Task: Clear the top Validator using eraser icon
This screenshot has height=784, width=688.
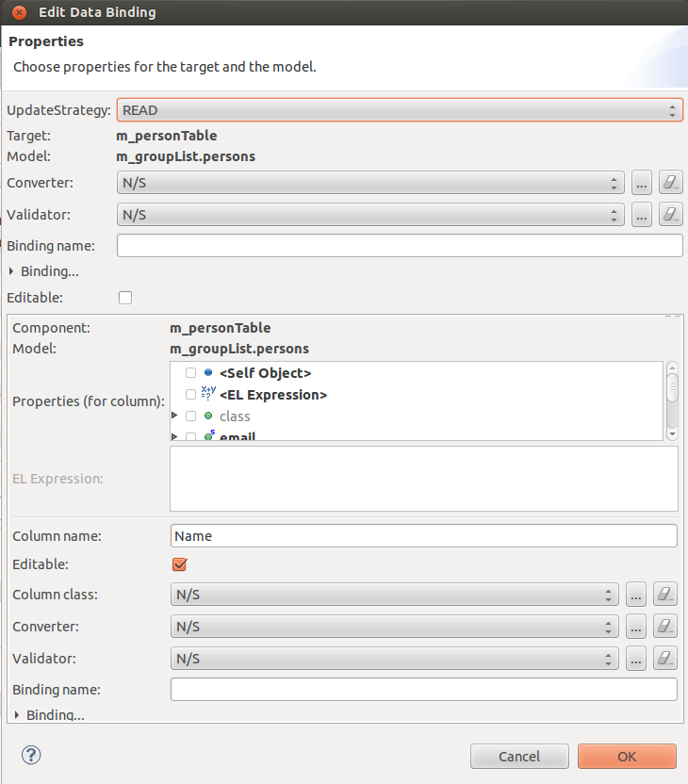Action: (670, 215)
